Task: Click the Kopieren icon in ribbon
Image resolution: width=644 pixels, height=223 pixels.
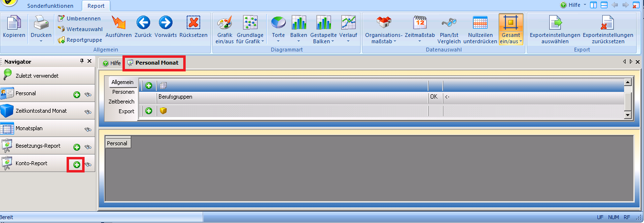Action: (14, 23)
